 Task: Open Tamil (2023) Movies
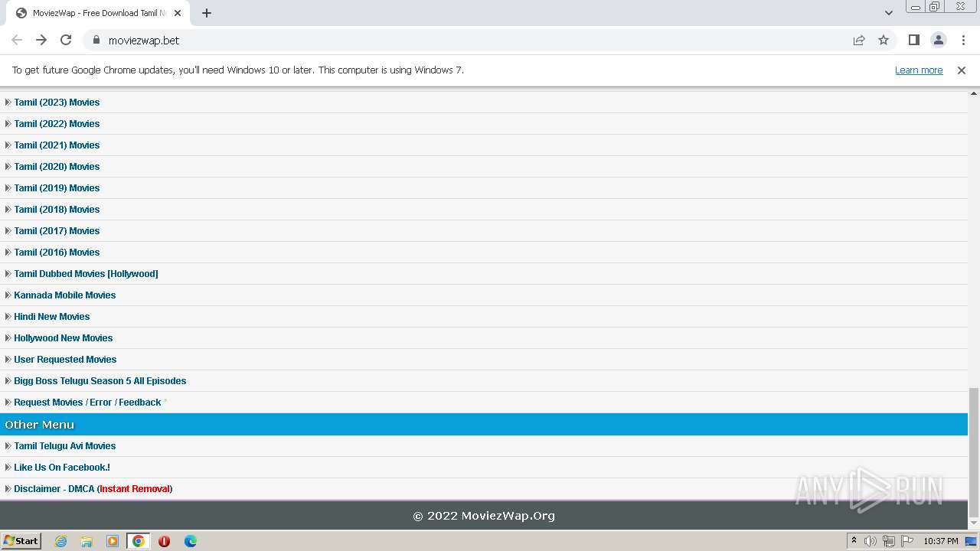(x=57, y=102)
